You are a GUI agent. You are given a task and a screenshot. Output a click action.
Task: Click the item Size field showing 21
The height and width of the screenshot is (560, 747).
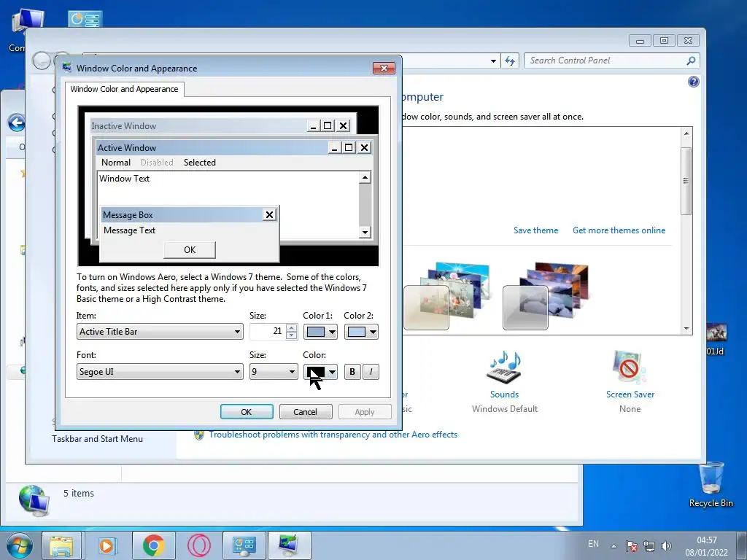(267, 332)
